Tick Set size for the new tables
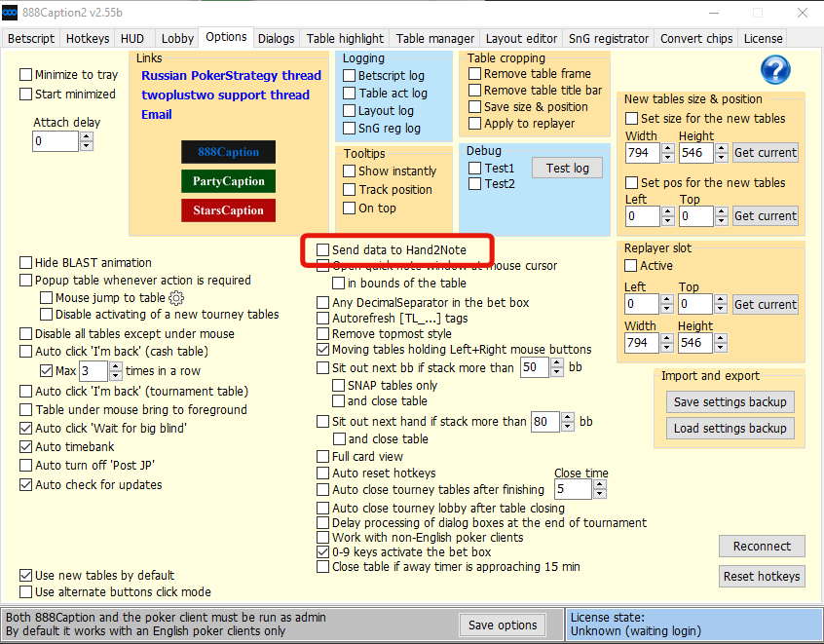The image size is (824, 644). click(632, 118)
